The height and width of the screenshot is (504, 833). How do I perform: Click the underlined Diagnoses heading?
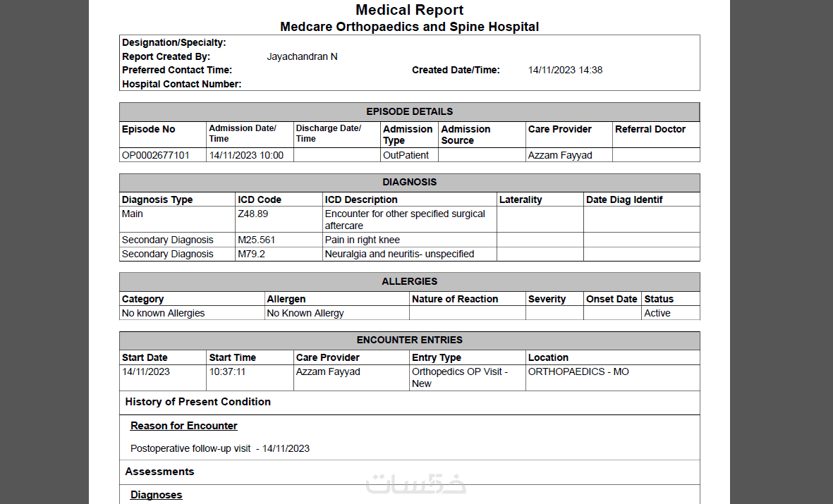pyautogui.click(x=156, y=495)
